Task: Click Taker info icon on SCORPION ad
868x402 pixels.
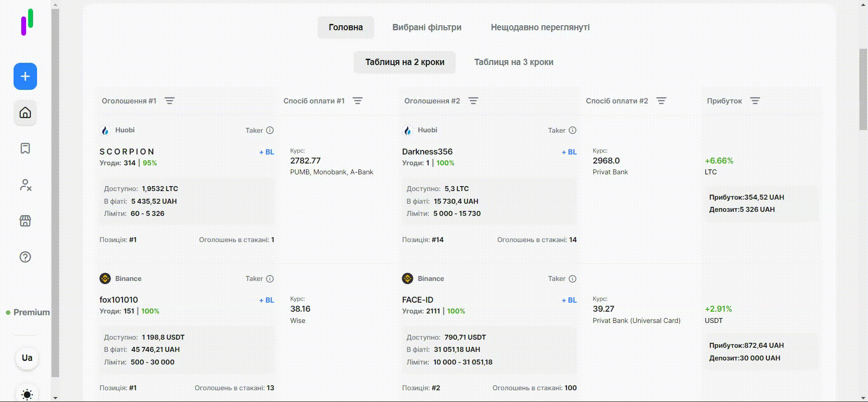Action: pos(270,130)
